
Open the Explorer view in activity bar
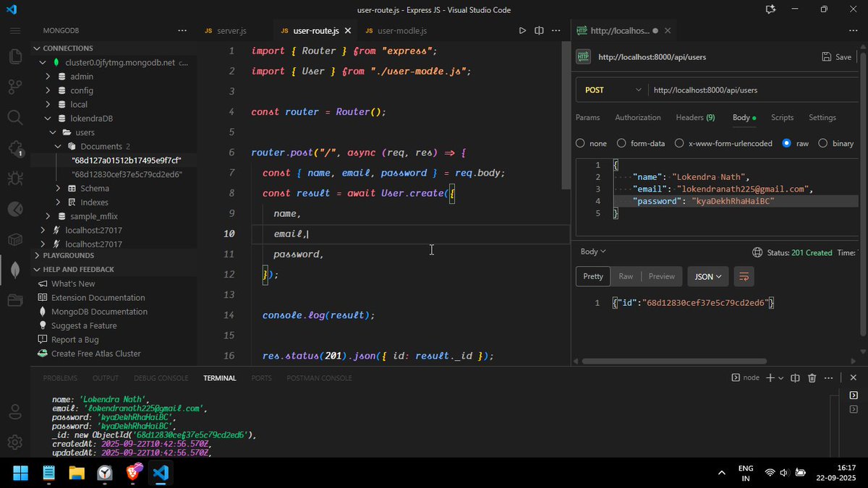click(14, 56)
